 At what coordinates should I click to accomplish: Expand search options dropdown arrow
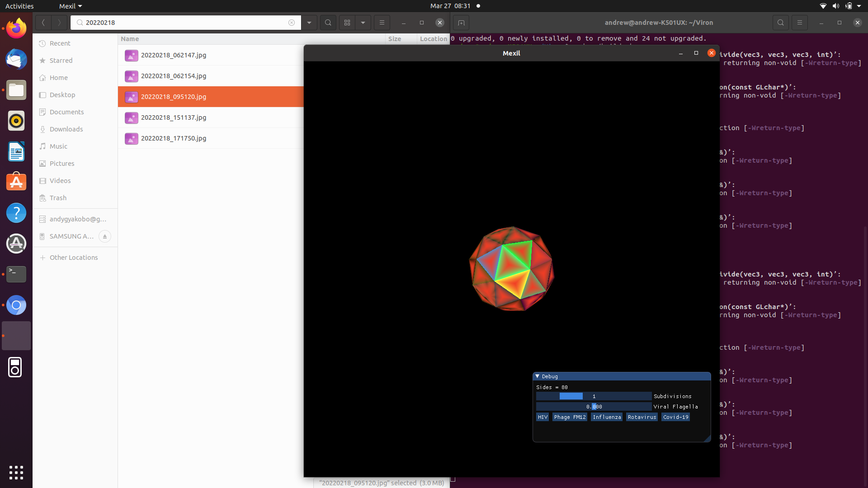click(x=309, y=23)
